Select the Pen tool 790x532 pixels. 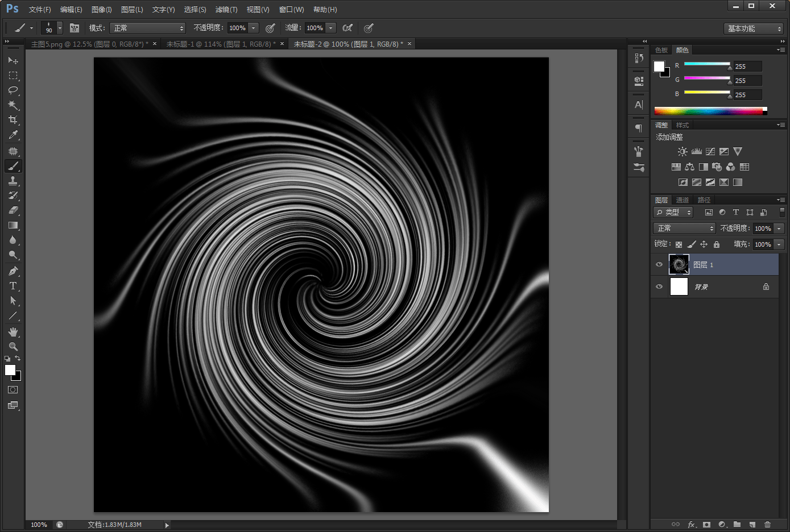coord(13,271)
